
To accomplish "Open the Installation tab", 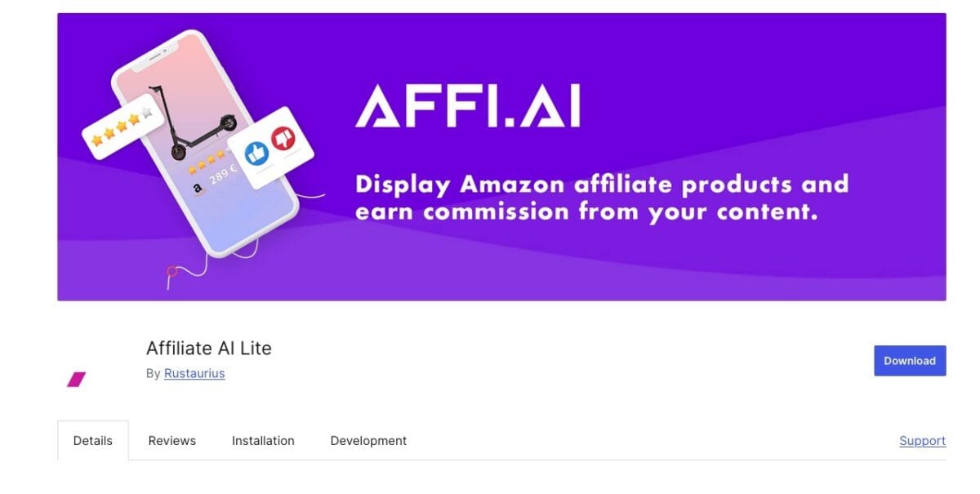I will coord(262,440).
